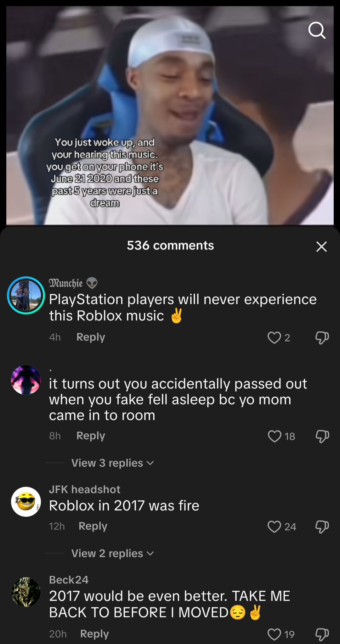Viewport: 340px width, 644px height.
Task: Open Munchie's profile picture
Action: (x=26, y=295)
